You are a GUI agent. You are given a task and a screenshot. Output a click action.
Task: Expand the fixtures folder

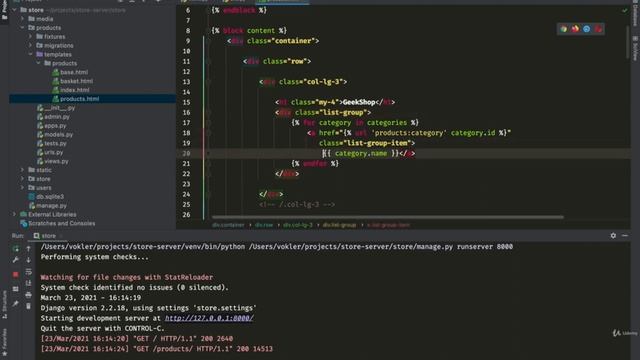click(x=31, y=36)
